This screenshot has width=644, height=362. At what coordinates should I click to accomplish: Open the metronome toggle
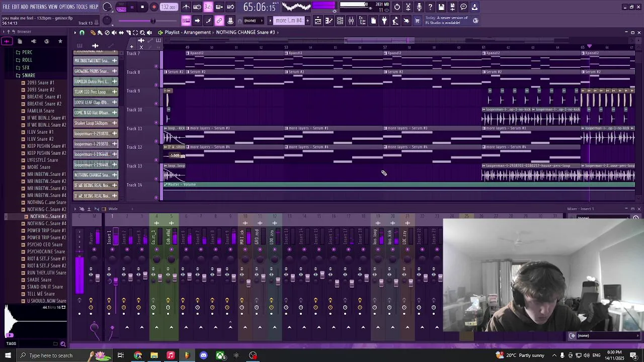click(186, 7)
